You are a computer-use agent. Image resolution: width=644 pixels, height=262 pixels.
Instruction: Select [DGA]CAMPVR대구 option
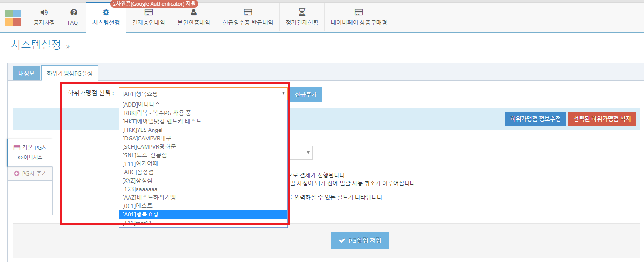[203, 138]
